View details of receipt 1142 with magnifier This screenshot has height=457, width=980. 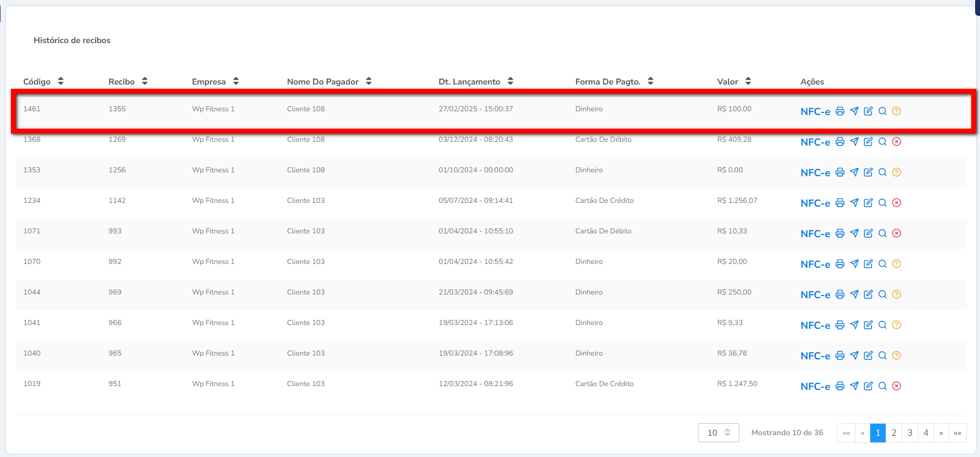(x=882, y=203)
